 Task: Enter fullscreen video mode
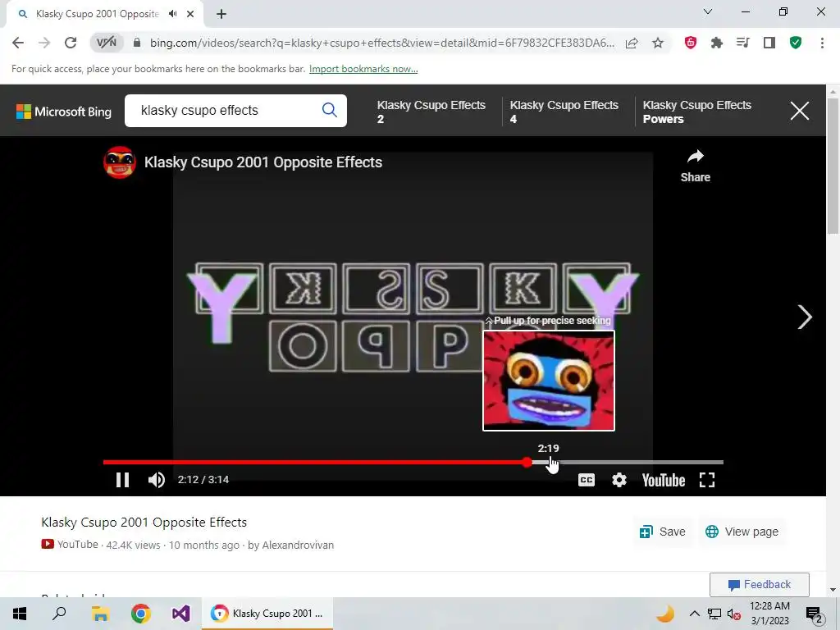point(707,480)
